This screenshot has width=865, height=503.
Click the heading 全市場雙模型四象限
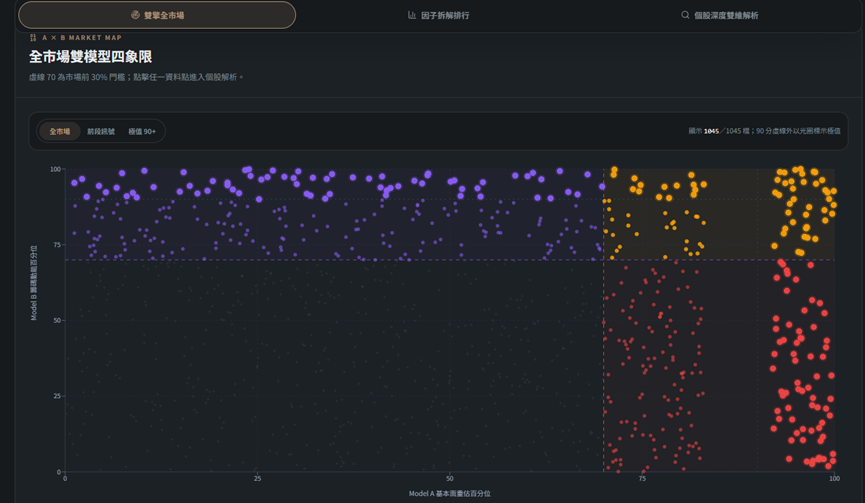[90, 57]
